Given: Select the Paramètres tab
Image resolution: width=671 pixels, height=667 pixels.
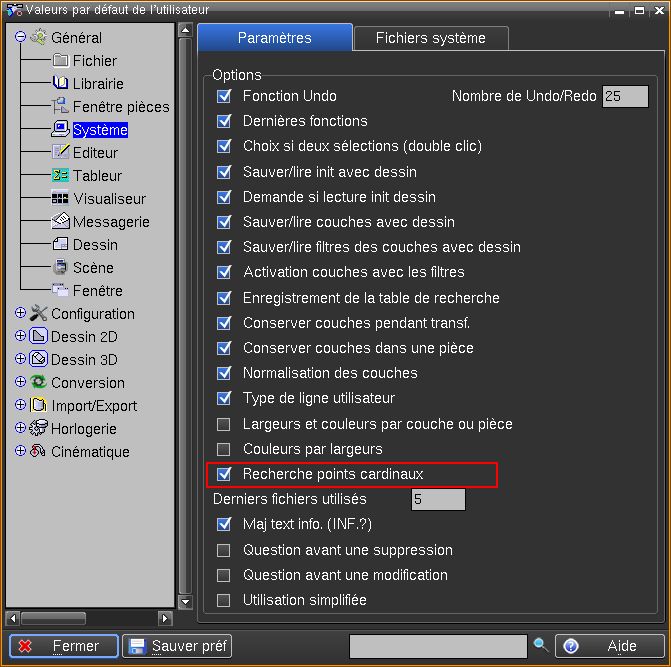Looking at the screenshot, I should pos(274,38).
